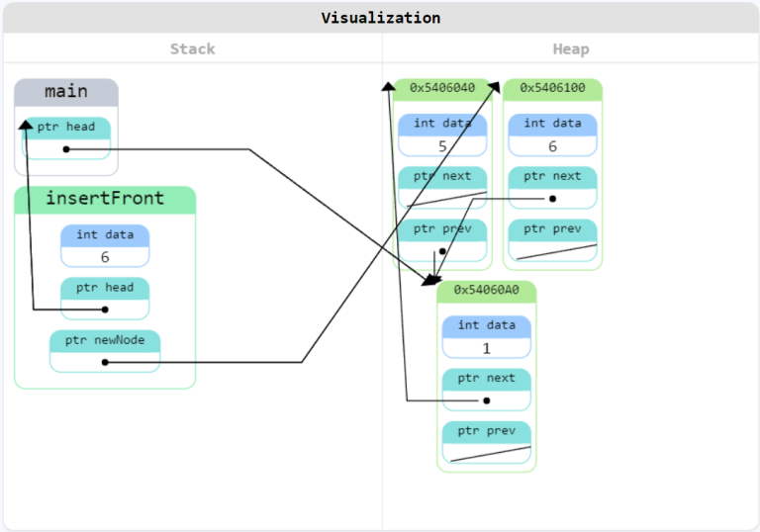This screenshot has height=532, width=760.
Task: Click insertFront's ptr head pointer dot
Action: click(x=105, y=310)
